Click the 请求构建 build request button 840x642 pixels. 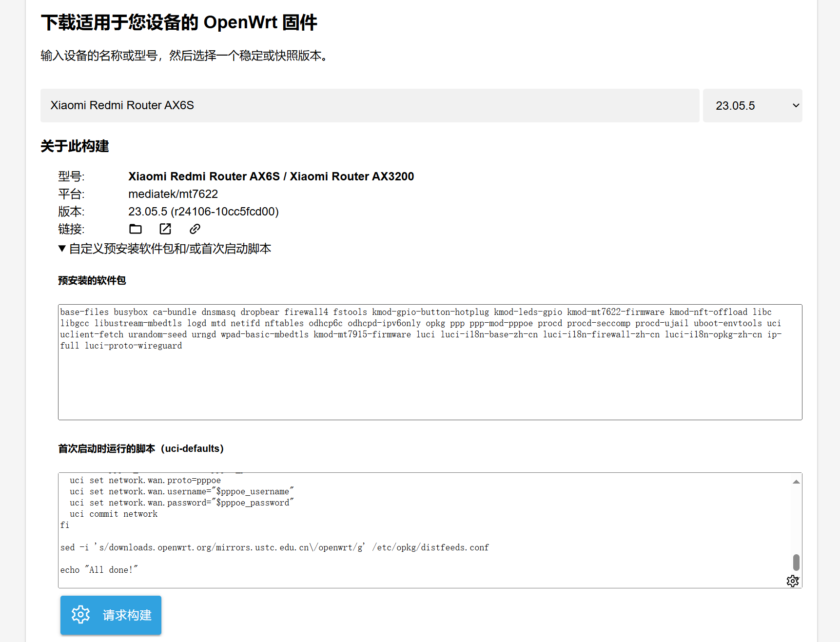pos(111,615)
